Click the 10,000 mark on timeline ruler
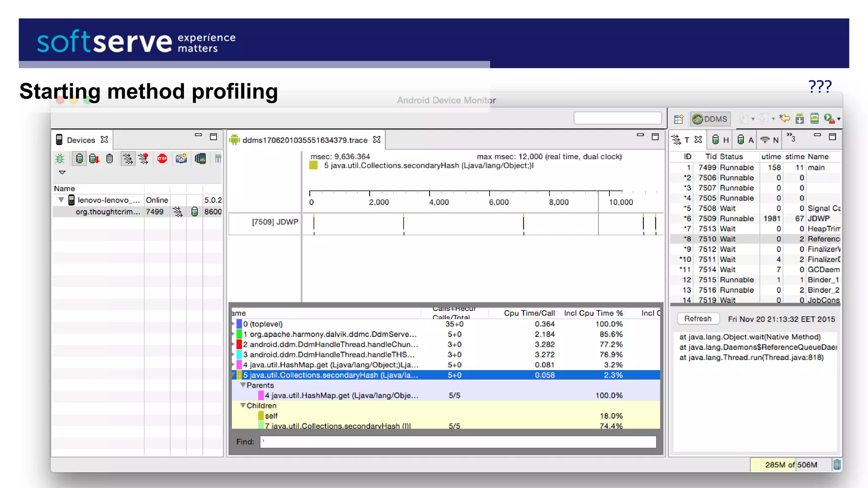The height and width of the screenshot is (488, 868). tap(621, 202)
